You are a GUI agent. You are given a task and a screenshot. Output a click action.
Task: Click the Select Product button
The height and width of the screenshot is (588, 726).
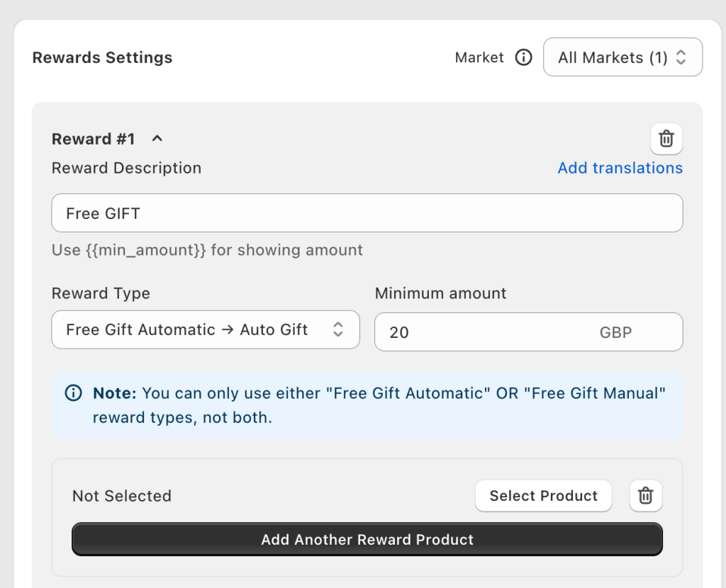pos(544,495)
